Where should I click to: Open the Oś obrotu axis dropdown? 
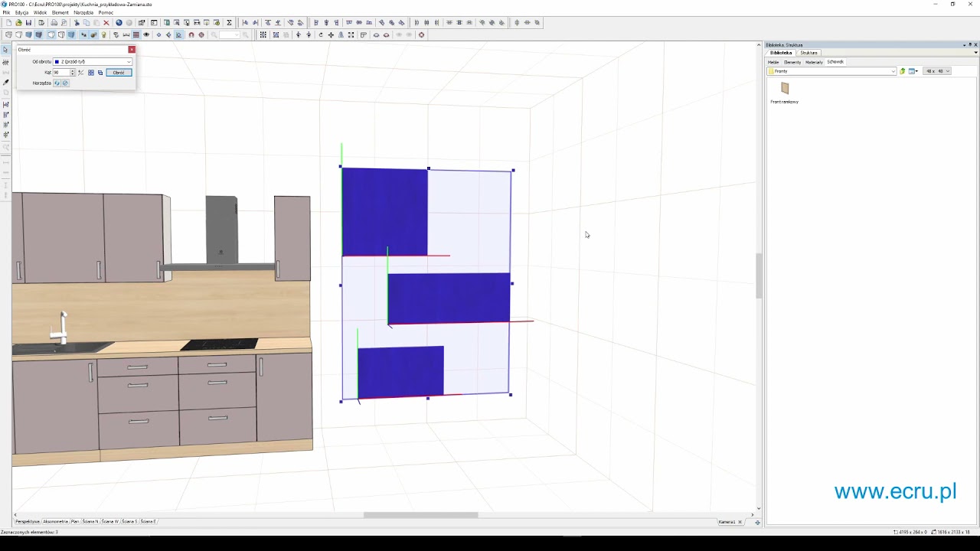(93, 61)
